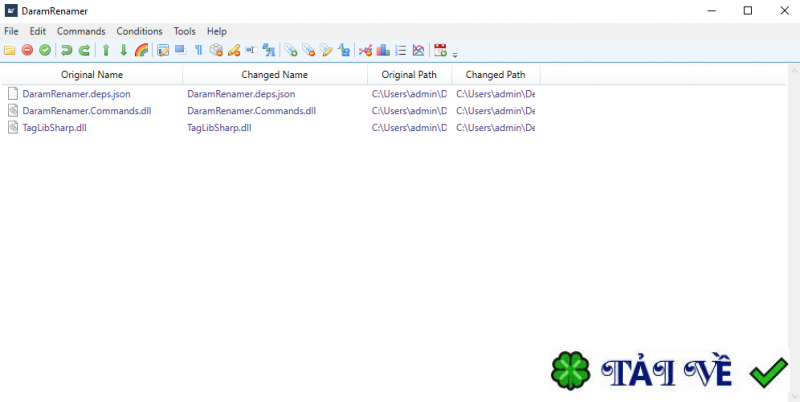
Task: Click the DaramRenamer.Commands.dll file icon
Action: click(x=13, y=111)
